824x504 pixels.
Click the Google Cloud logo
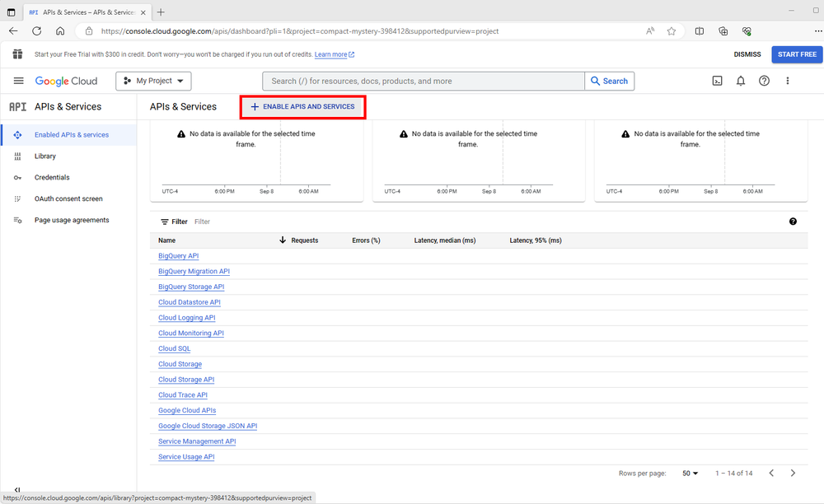(x=66, y=81)
